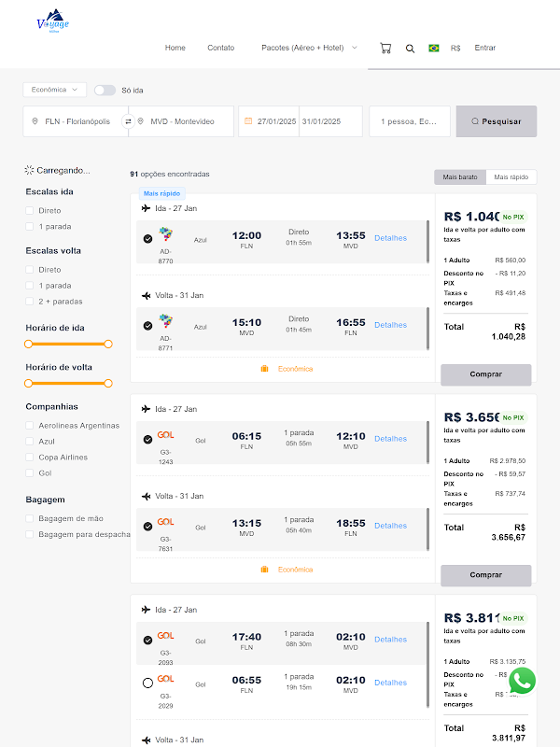
Task: Select flight G3-2093 17:40 radio button
Action: point(148,640)
